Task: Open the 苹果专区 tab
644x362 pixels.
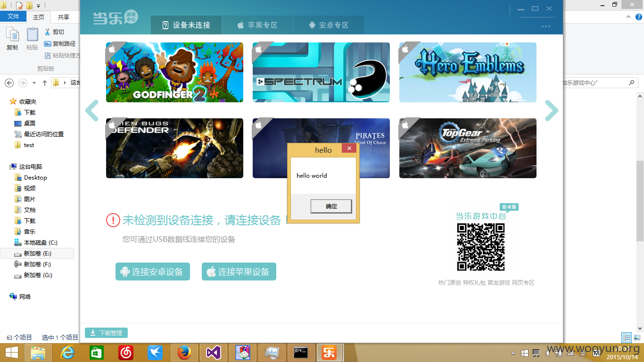Action: pos(257,25)
